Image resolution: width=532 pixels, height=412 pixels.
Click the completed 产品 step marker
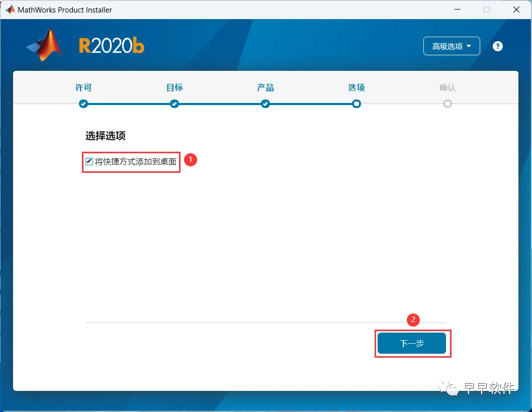click(265, 104)
